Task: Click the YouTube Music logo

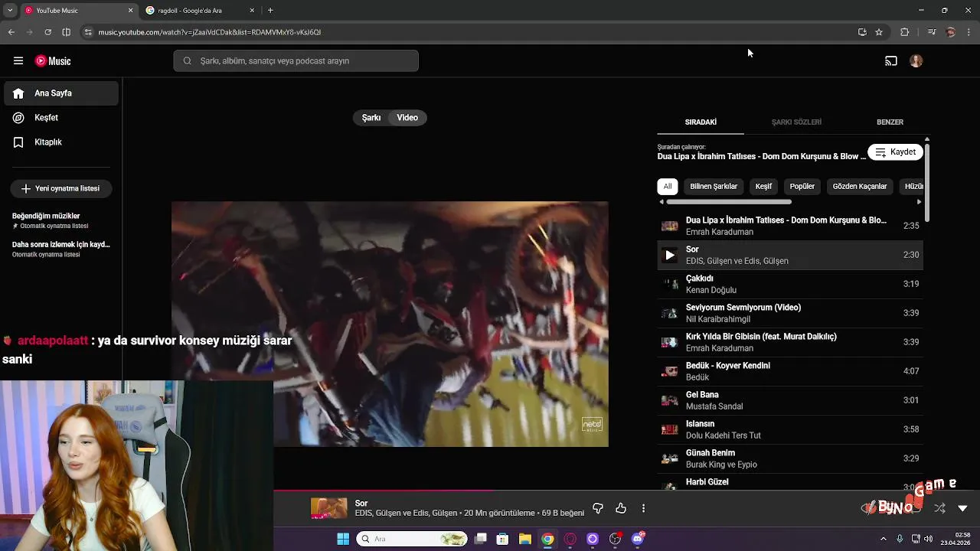Action: click(x=53, y=61)
